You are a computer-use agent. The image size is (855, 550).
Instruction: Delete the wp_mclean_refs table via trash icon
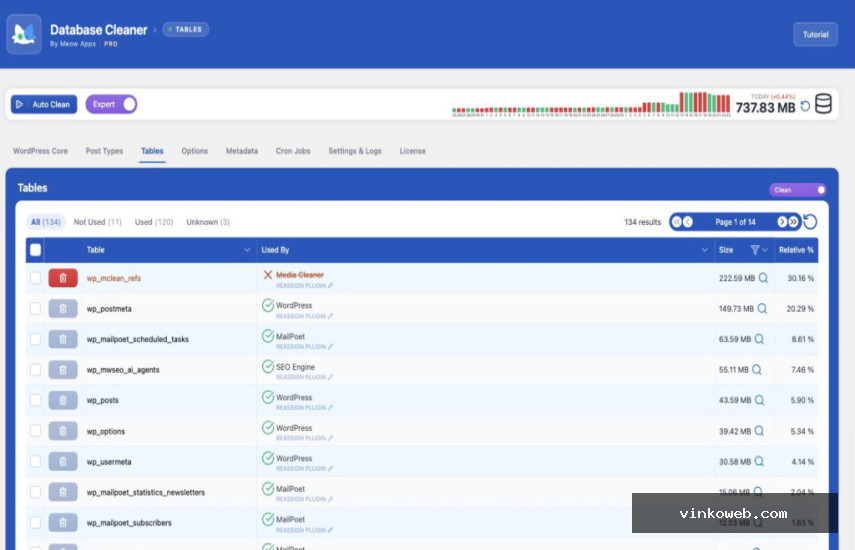tap(63, 278)
